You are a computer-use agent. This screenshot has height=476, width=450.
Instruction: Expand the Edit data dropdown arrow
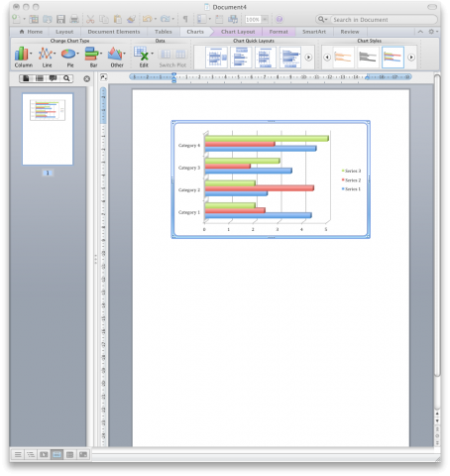click(x=152, y=54)
